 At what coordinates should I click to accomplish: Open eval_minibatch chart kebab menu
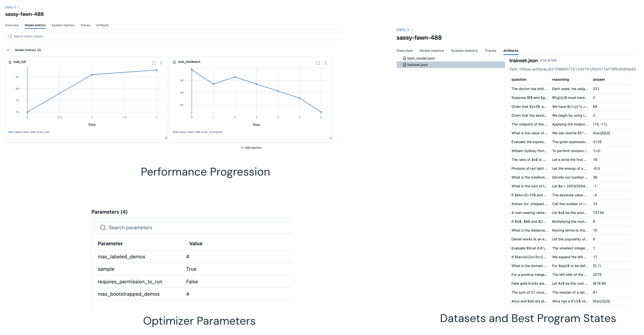pyautogui.click(x=326, y=63)
